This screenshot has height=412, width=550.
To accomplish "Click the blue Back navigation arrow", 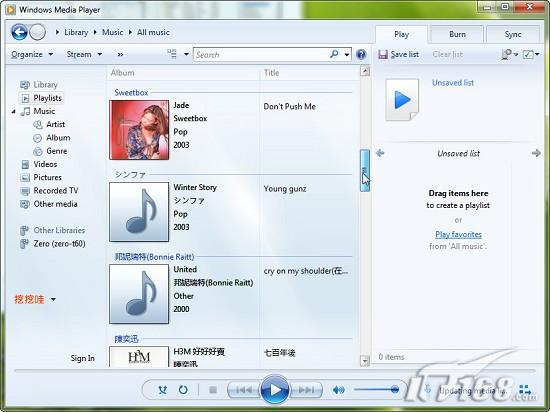I will [x=19, y=32].
